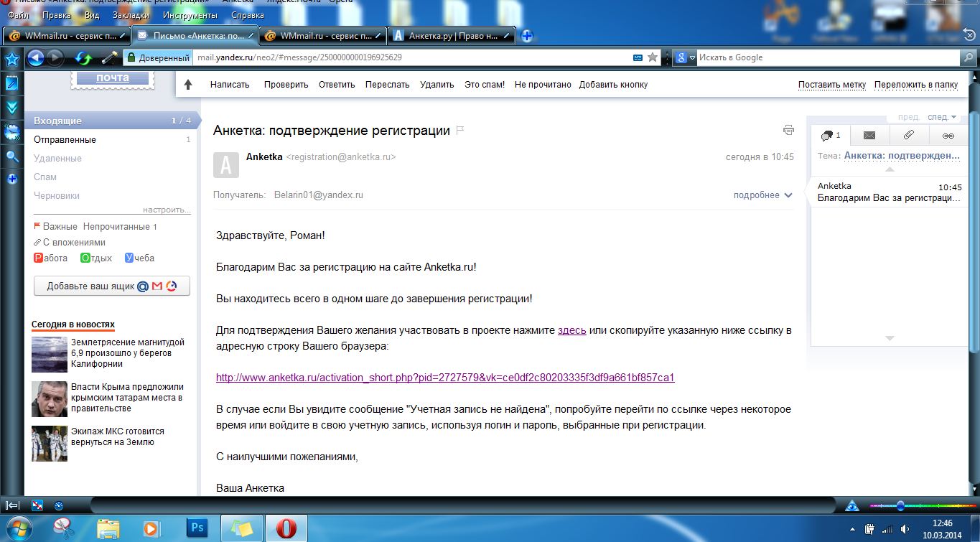Open the "след." next message dropdown arrow
Viewport: 980px width, 542px height.
tap(953, 117)
